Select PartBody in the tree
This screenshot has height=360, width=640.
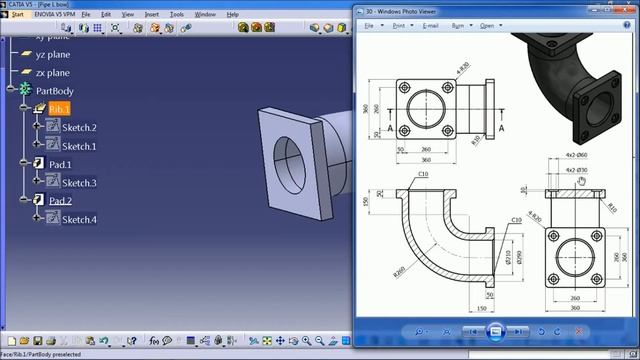tap(55, 91)
